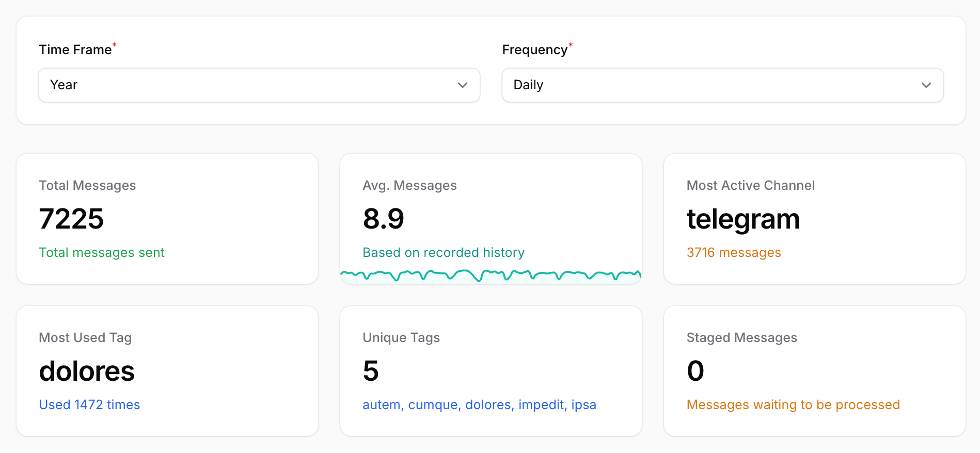Open the Frequency dropdown showing Daily
This screenshot has height=453, width=980.
[x=723, y=85]
